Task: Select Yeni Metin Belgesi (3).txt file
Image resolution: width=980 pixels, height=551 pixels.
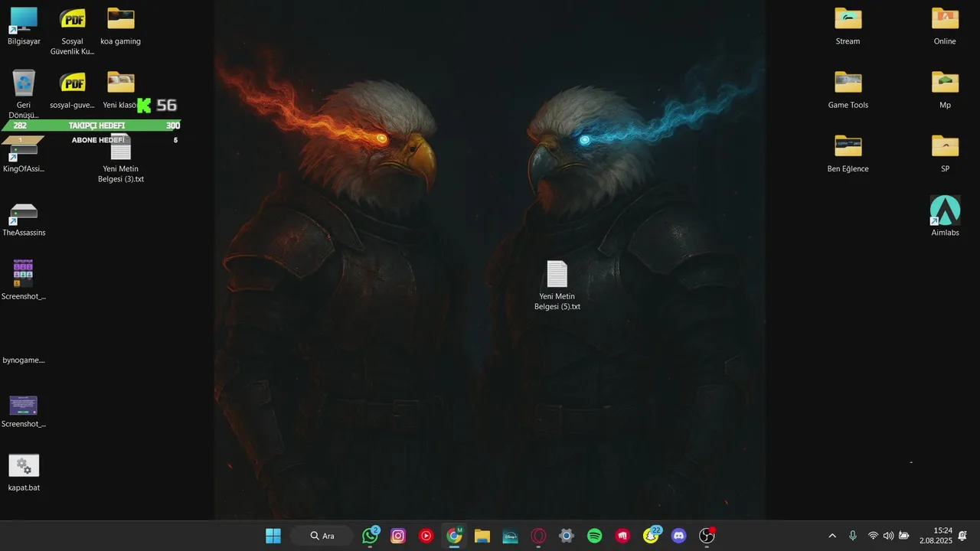Action: pos(121,158)
